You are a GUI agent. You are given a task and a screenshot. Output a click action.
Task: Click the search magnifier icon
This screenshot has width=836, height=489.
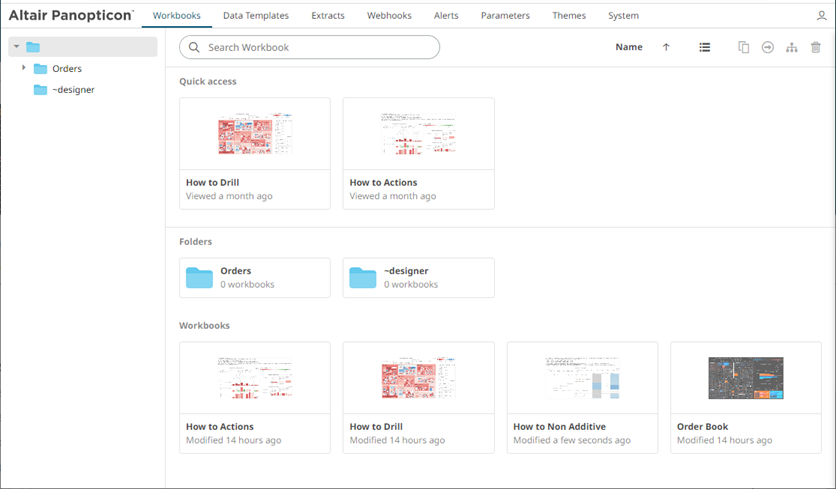[194, 47]
